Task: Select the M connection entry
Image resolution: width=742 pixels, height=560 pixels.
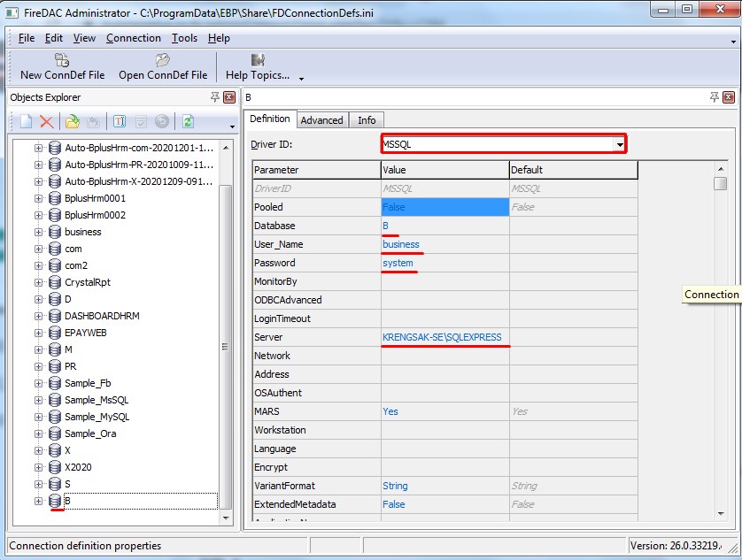Action: click(x=68, y=349)
